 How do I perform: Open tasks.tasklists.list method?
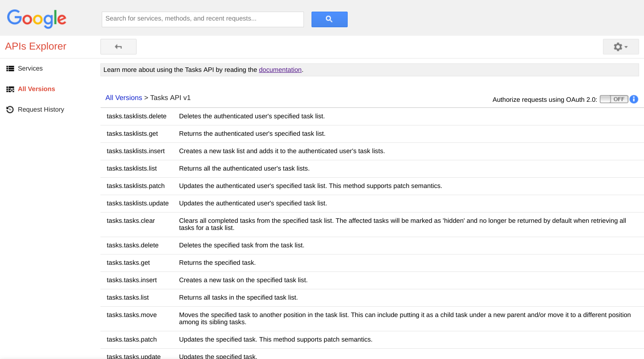[x=132, y=168]
